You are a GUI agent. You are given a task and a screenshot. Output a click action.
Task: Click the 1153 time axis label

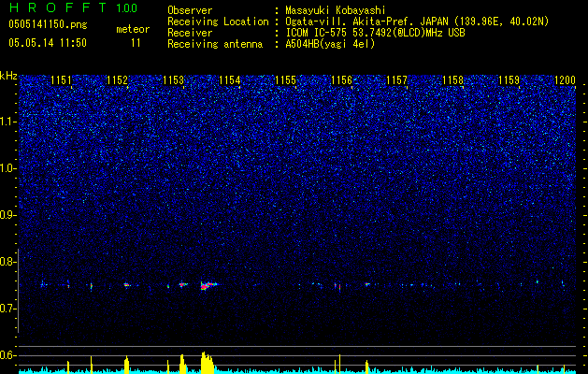pyautogui.click(x=174, y=80)
